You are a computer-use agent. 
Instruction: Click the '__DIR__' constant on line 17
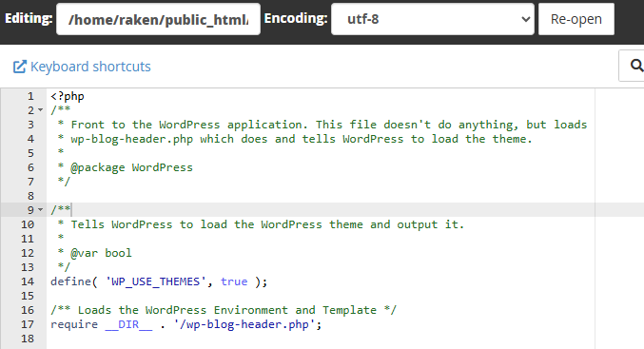point(128,324)
